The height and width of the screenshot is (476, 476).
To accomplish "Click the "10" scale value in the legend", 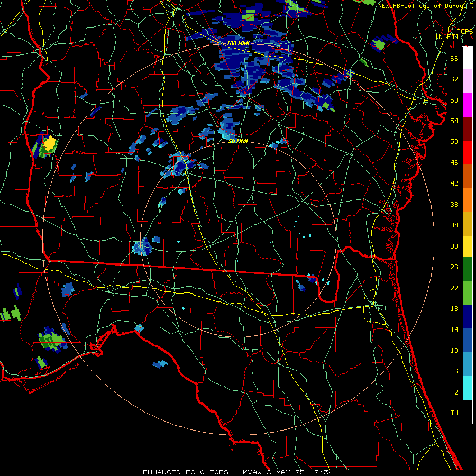I will pyautogui.click(x=454, y=351).
